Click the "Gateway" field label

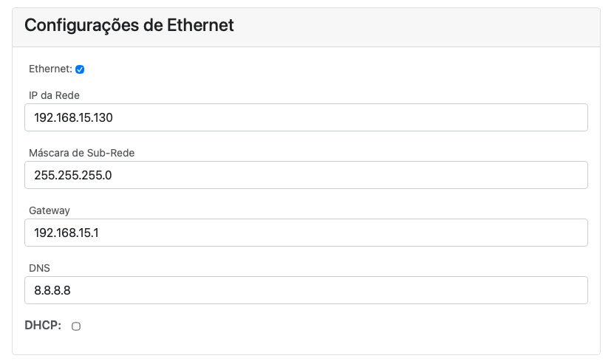(x=50, y=210)
